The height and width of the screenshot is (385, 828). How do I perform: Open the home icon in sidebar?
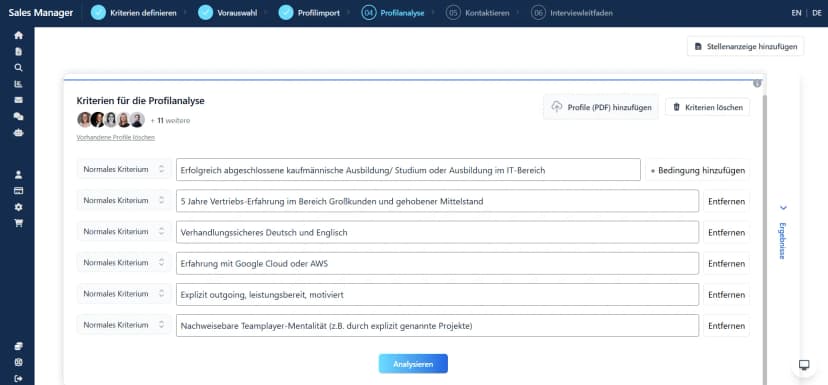coord(18,35)
